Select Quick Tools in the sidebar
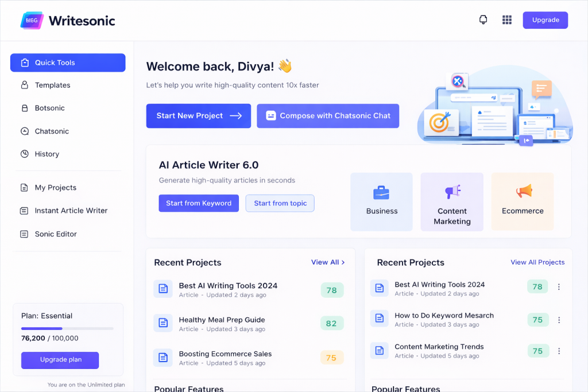The image size is (588, 392). pos(68,63)
